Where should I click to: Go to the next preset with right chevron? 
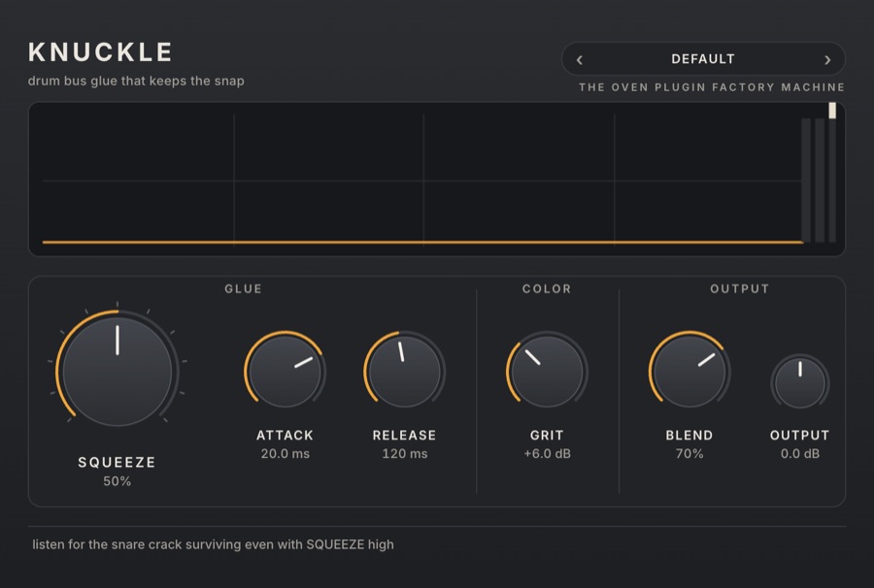[827, 59]
